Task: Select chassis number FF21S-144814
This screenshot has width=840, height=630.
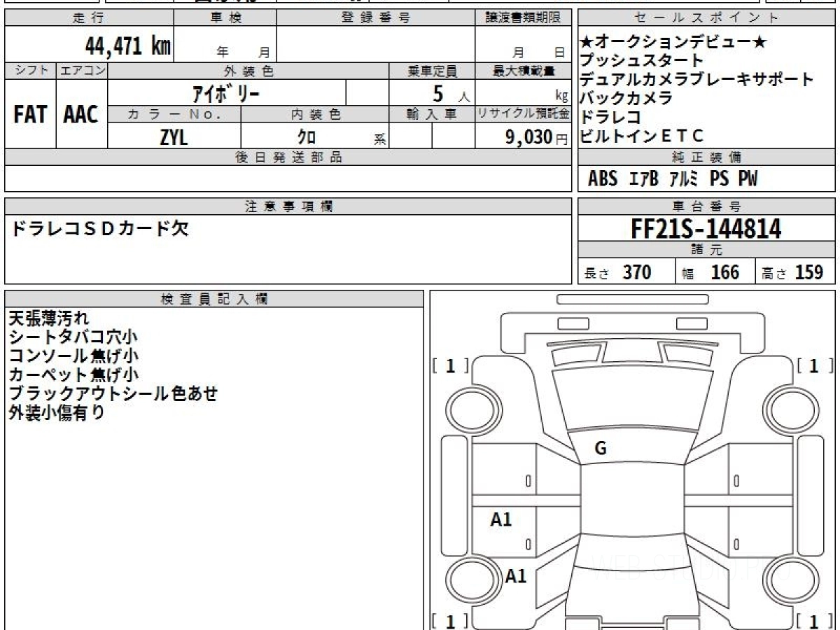Action: click(706, 228)
